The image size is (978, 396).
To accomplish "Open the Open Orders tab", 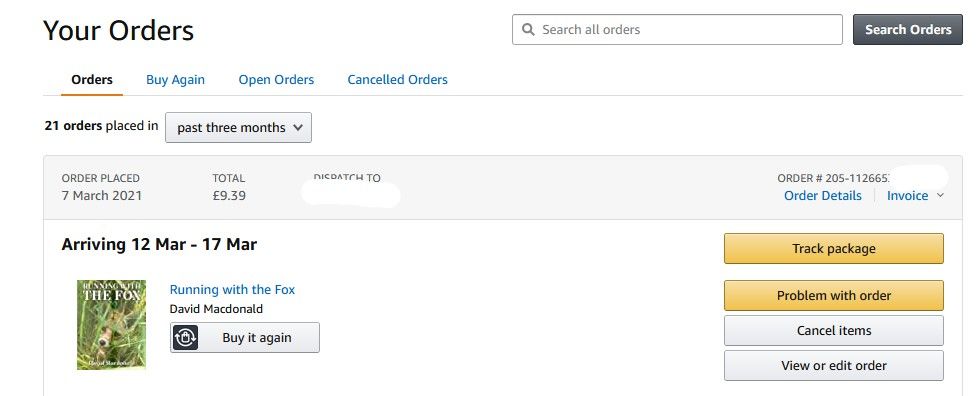I will [276, 80].
